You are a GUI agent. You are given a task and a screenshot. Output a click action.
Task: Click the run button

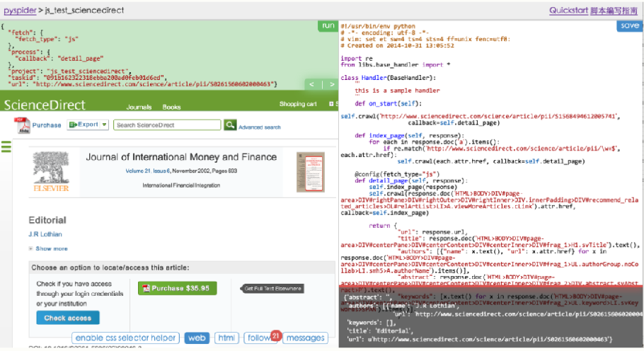pyautogui.click(x=328, y=25)
